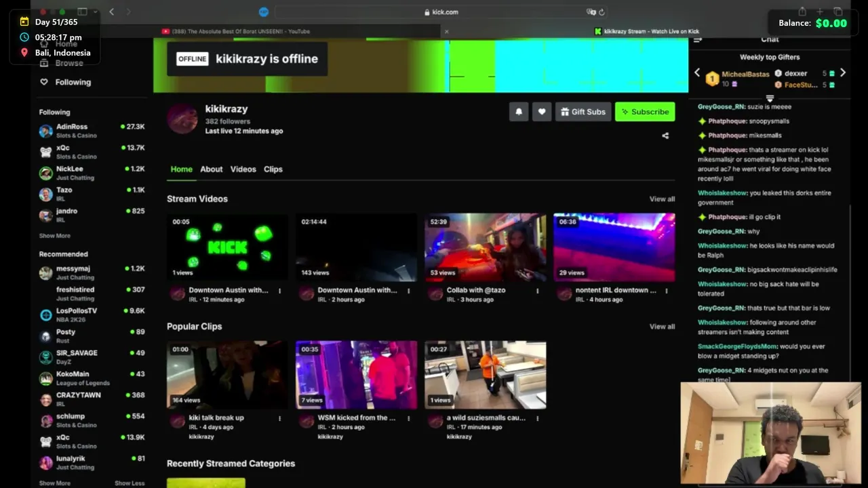868x488 pixels.
Task: Open the Following sidebar item
Action: click(x=65, y=82)
